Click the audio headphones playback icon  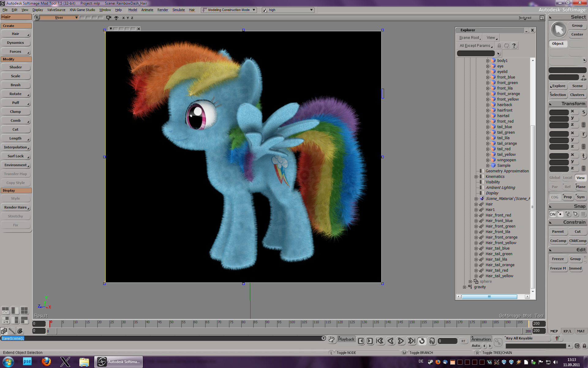[432, 341]
